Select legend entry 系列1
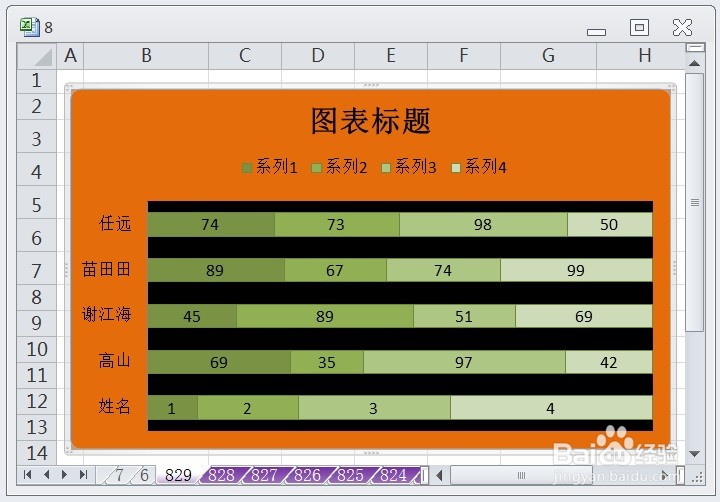Screen dimensions: 720x502 pos(270,167)
